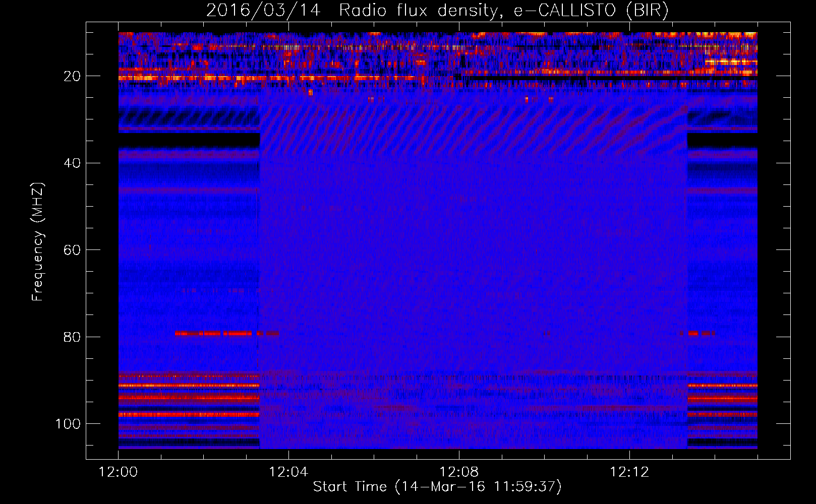Click the '12:00' time tick label
Image resolution: width=816 pixels, height=504 pixels.
tap(118, 472)
